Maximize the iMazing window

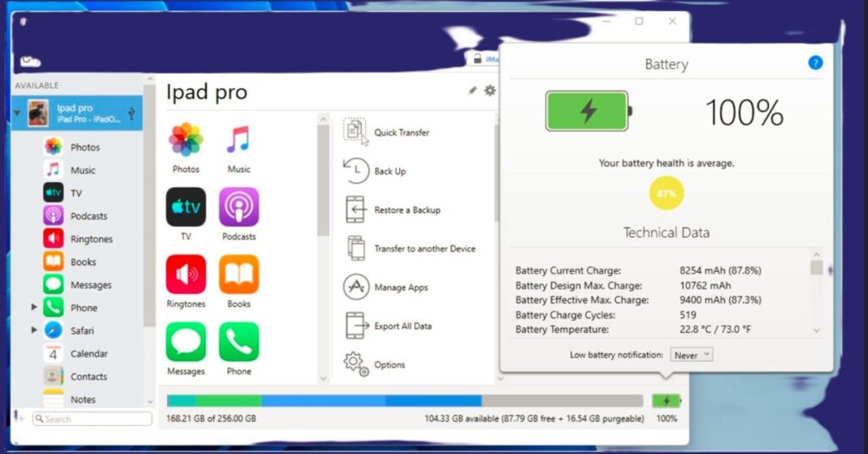(x=639, y=21)
